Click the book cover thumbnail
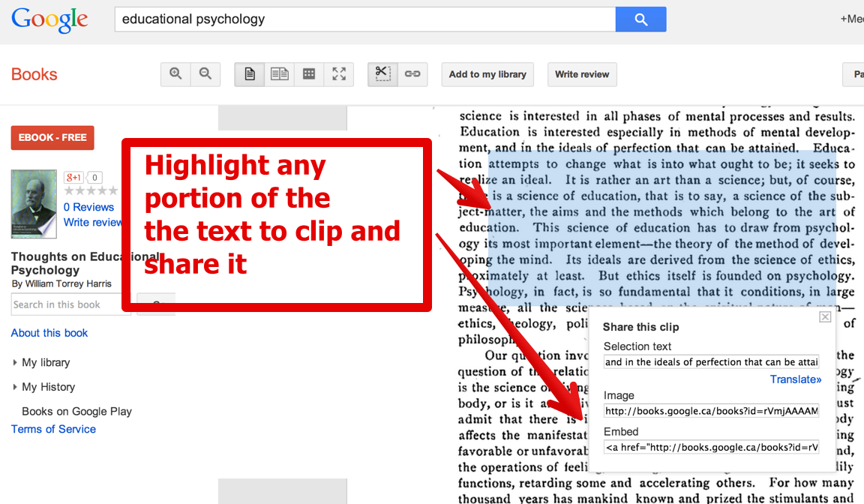 click(34, 204)
